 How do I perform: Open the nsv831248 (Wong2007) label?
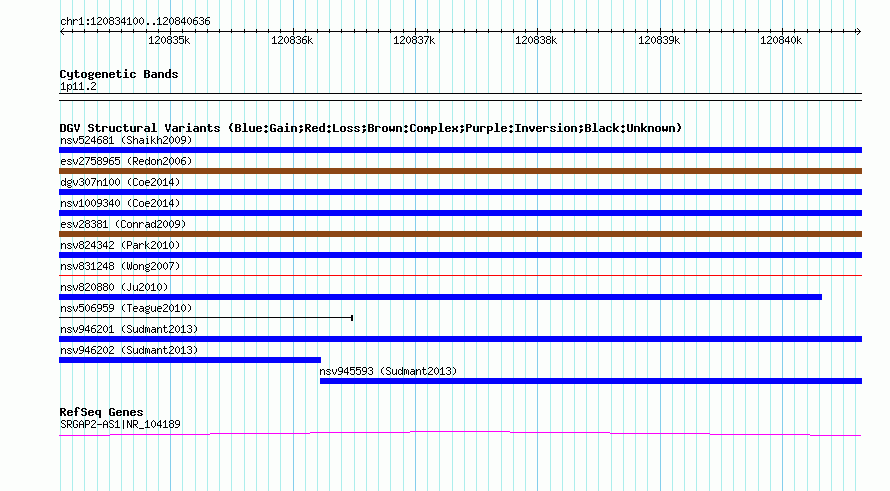pos(120,266)
